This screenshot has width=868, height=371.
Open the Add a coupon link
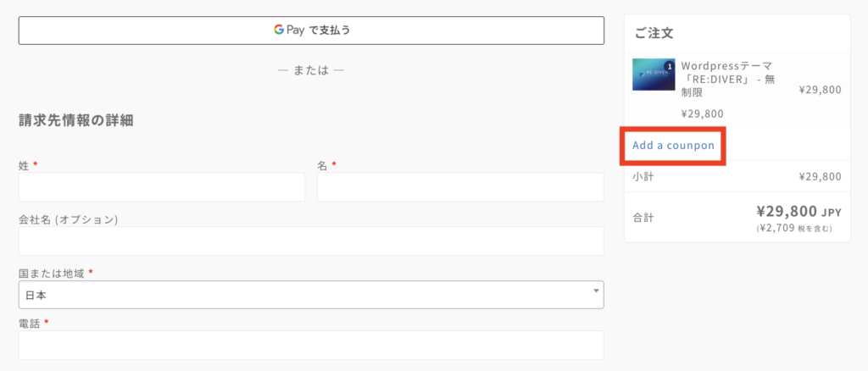point(673,146)
